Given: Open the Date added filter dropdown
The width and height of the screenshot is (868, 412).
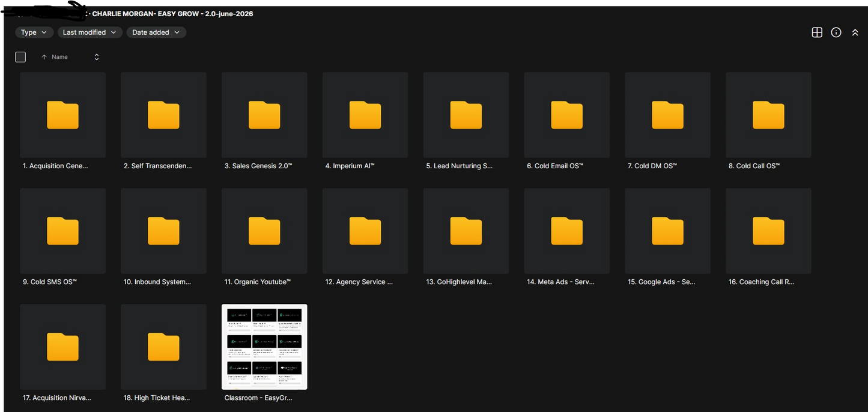Looking at the screenshot, I should pyautogui.click(x=156, y=32).
